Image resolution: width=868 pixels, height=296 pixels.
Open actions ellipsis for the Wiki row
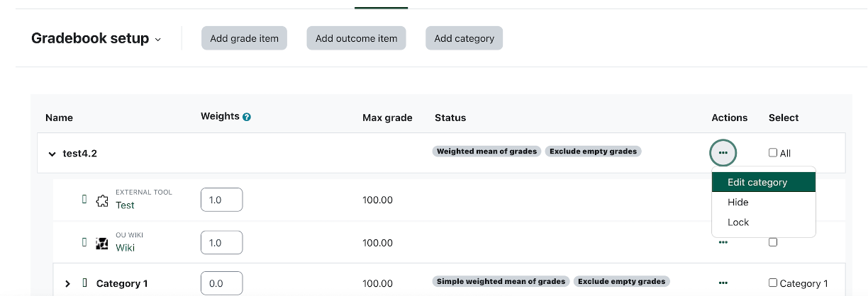[723, 242]
